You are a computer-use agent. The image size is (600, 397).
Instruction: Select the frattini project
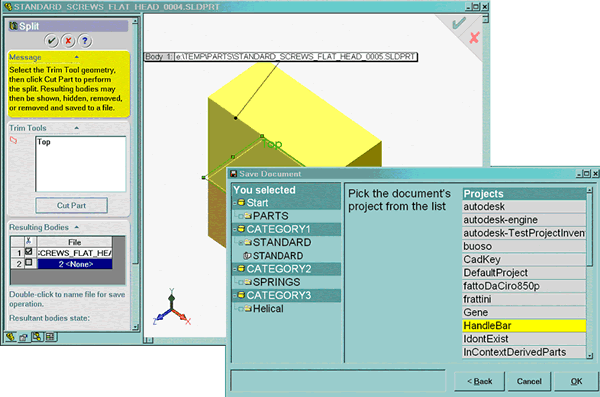[524, 299]
